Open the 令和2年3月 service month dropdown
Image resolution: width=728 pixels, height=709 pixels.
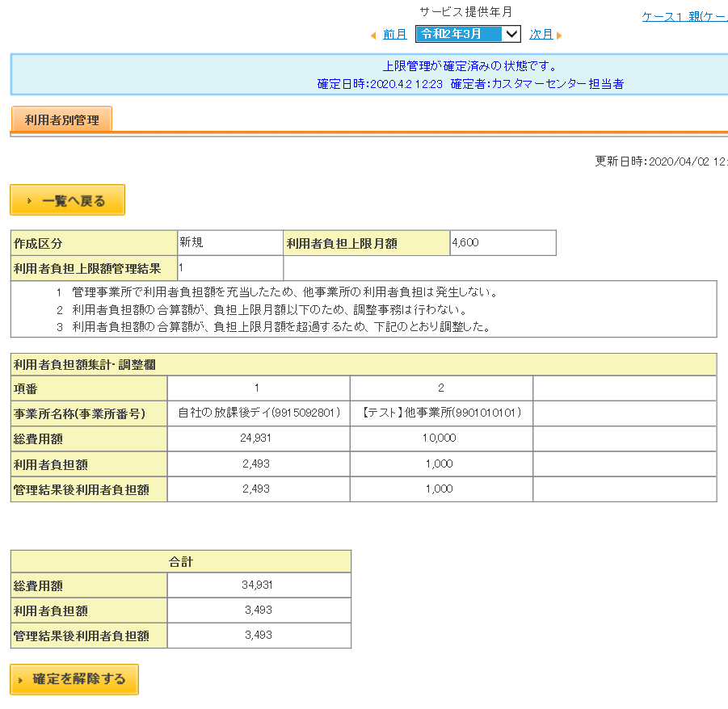pyautogui.click(x=468, y=34)
